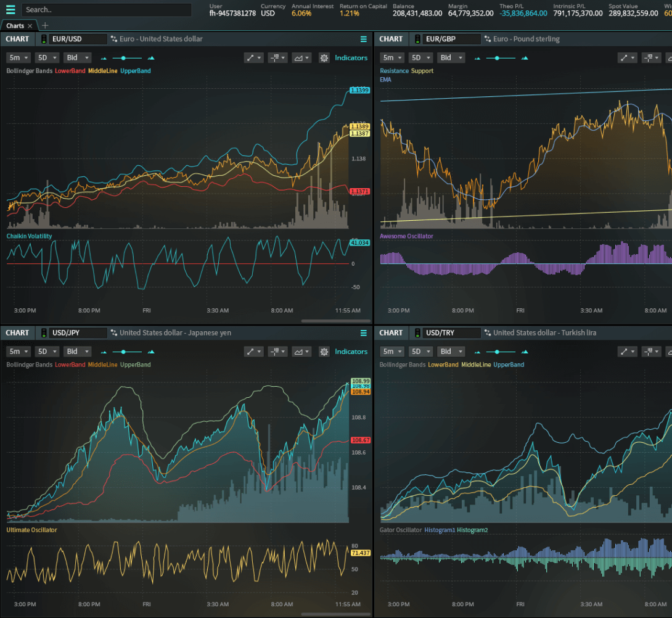Click Indicators on the EUR/USD chart
The width and height of the screenshot is (672, 618).
tap(351, 57)
